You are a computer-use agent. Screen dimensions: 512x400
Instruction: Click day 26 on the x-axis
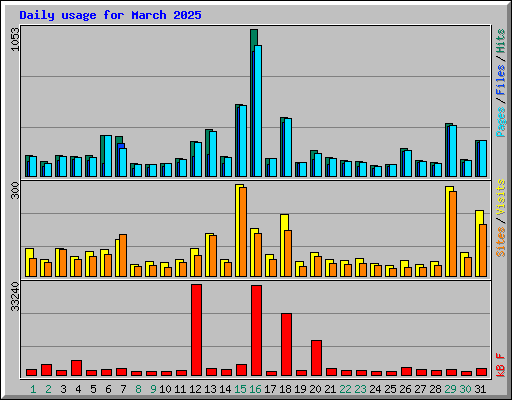pyautogui.click(x=405, y=389)
